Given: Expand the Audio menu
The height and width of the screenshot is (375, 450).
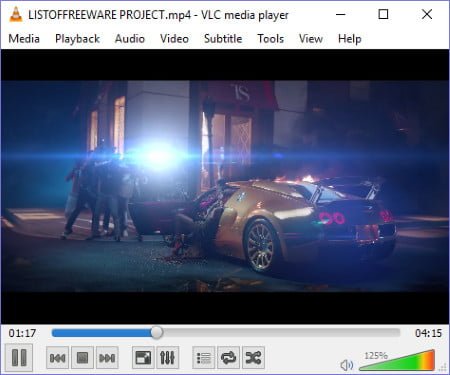Looking at the screenshot, I should pyautogui.click(x=130, y=39).
